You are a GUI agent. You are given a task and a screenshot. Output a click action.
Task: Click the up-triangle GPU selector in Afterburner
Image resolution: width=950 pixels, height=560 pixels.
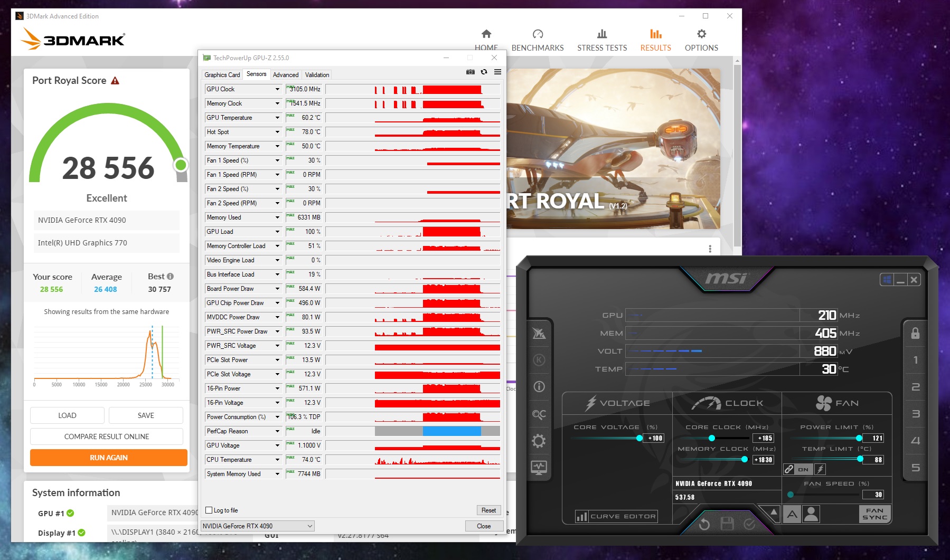pyautogui.click(x=774, y=511)
